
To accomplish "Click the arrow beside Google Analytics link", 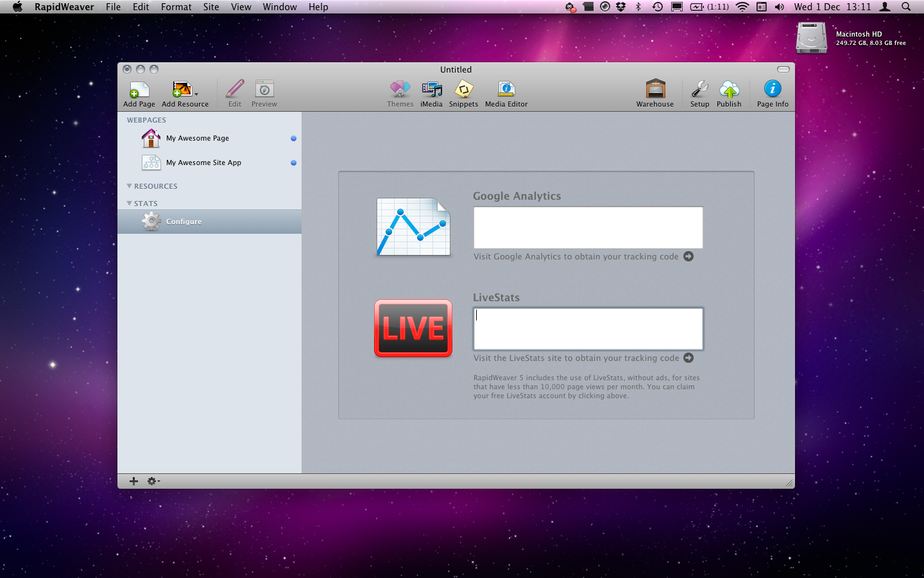I will 689,256.
